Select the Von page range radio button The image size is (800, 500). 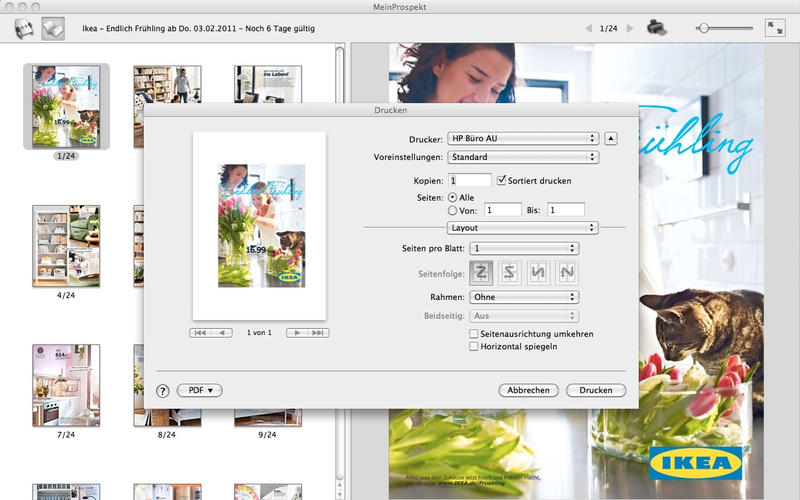452,210
